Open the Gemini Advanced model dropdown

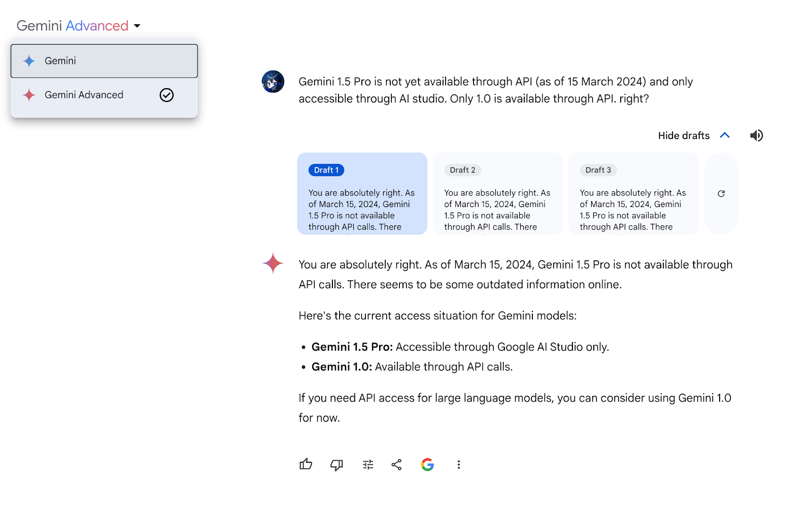coord(79,26)
